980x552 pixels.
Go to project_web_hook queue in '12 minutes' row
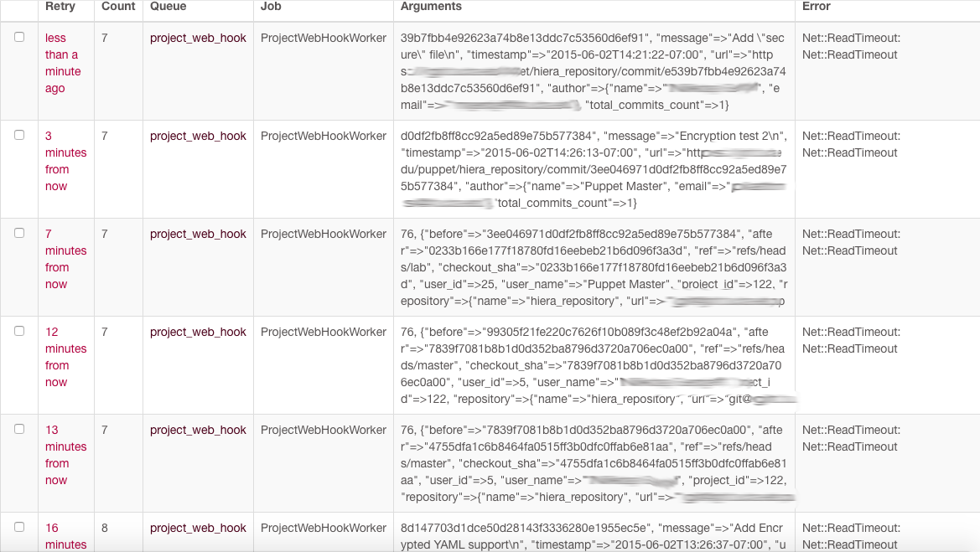(x=198, y=332)
